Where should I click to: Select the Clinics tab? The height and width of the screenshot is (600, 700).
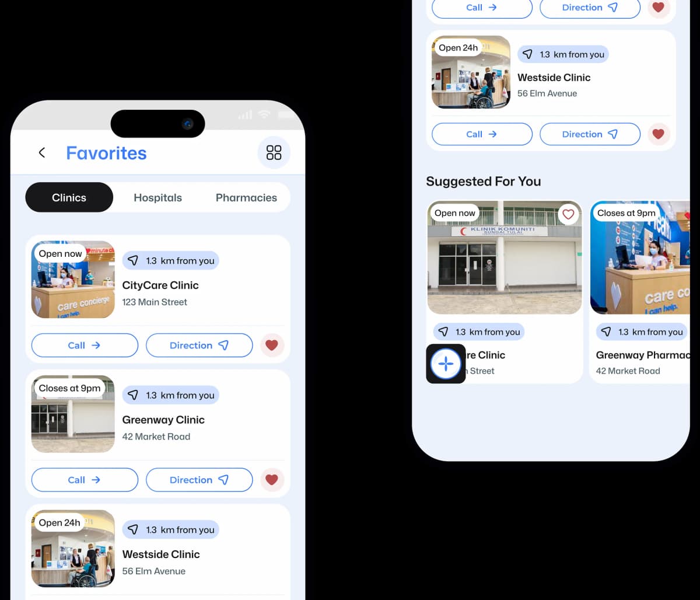[x=69, y=198]
